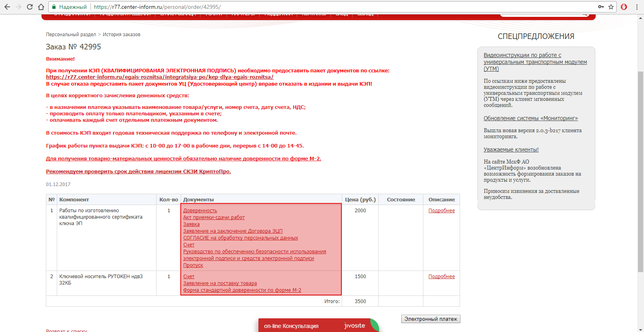The height and width of the screenshot is (332, 644).
Task: Click Подробнее for сертификата ключа ЭП row
Action: (442, 211)
